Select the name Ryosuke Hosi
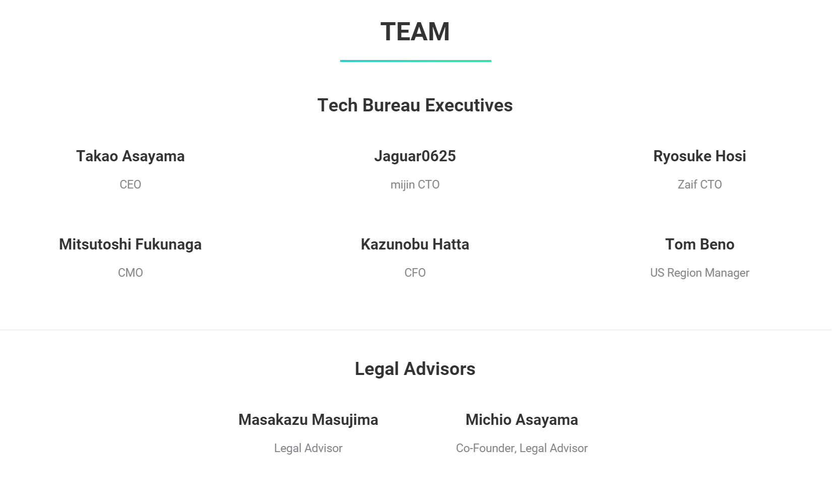 click(x=699, y=156)
